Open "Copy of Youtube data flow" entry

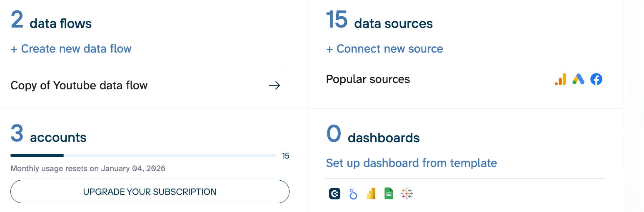tap(79, 86)
